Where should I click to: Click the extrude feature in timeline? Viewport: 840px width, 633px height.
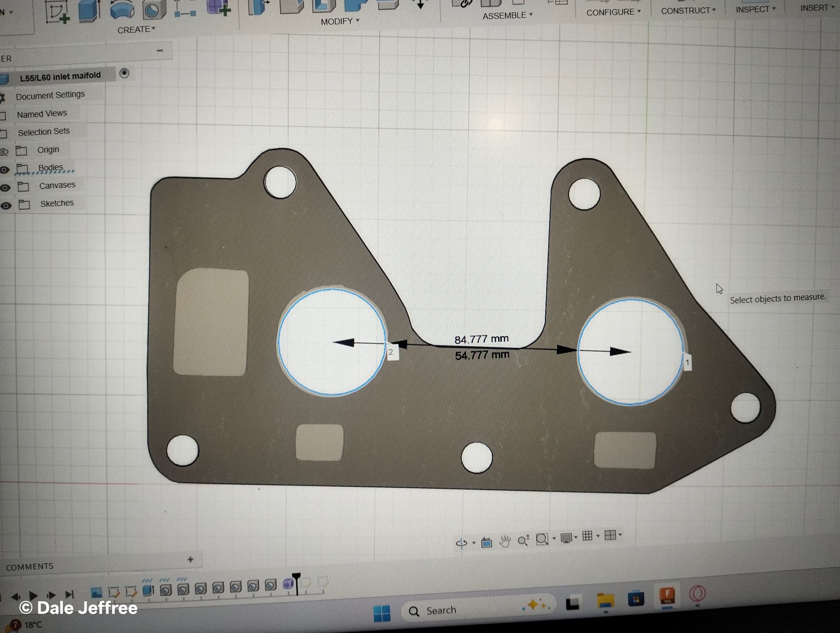click(148, 591)
